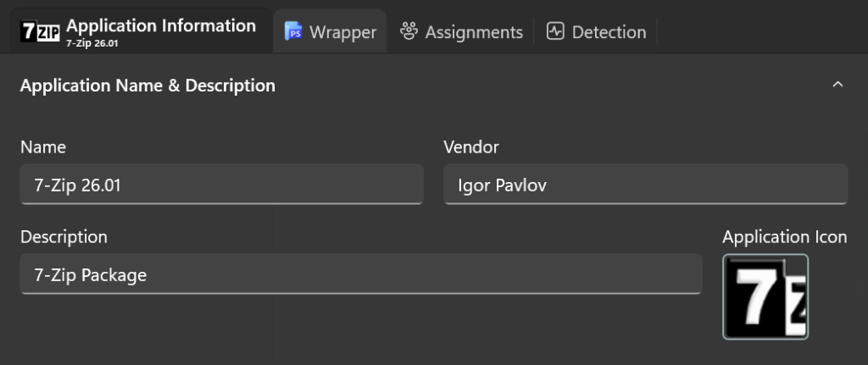Switch to the Wrapper tab
Screen dimensions: 868x365
[x=330, y=31]
